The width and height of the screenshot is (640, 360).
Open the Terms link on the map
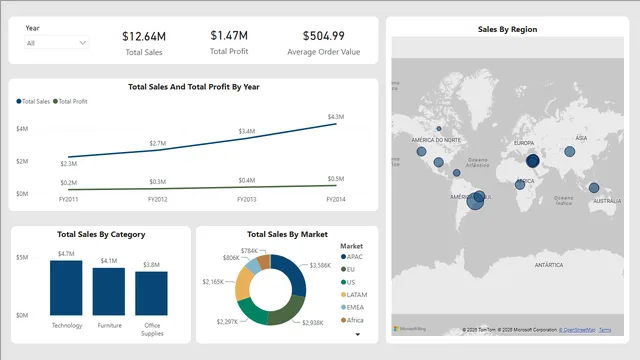coord(605,330)
